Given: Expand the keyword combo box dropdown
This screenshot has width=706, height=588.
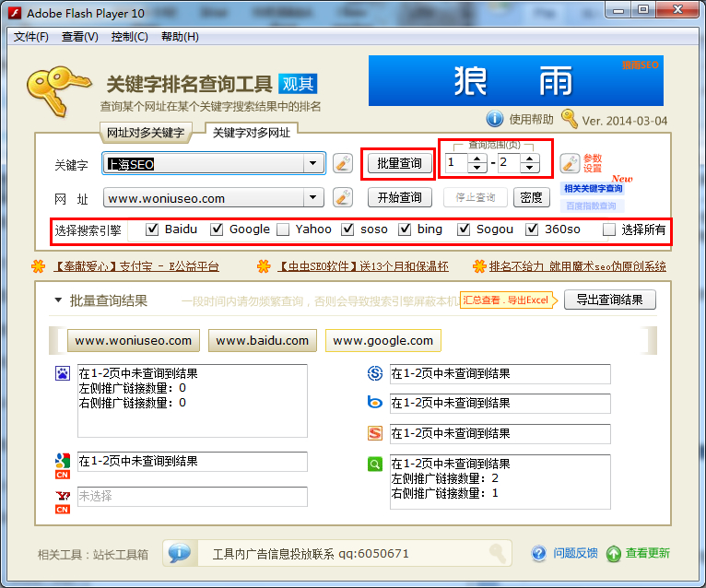Looking at the screenshot, I should [314, 164].
